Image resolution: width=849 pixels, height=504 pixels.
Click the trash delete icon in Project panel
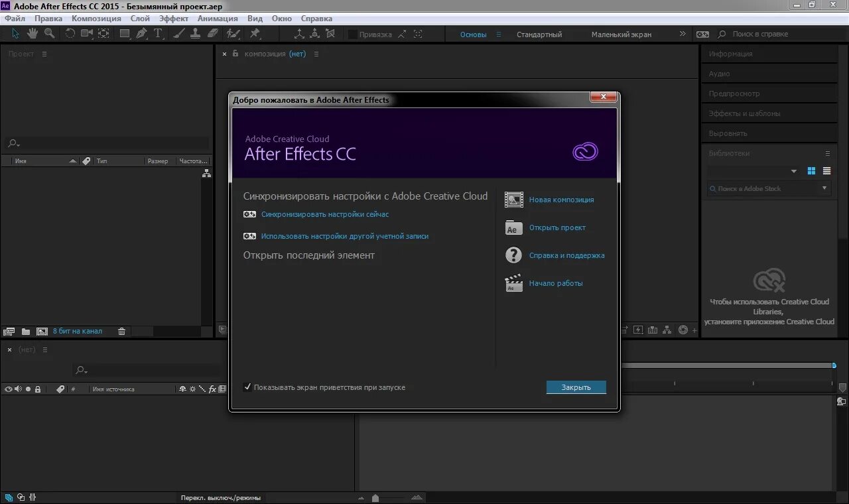(x=121, y=332)
